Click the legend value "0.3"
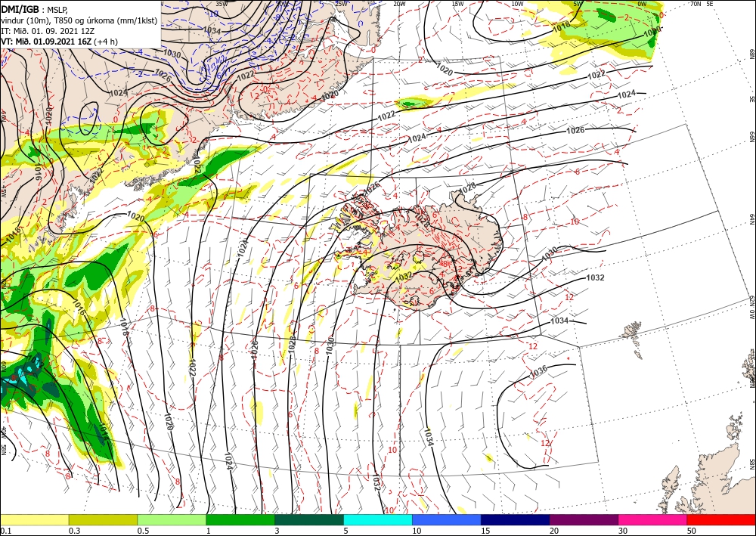The image size is (756, 536). 74,531
